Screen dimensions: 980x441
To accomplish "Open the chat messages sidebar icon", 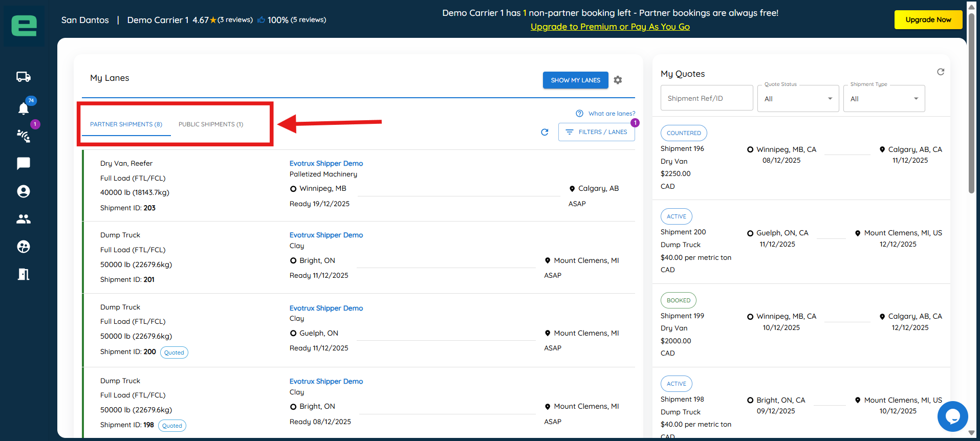I will (24, 163).
